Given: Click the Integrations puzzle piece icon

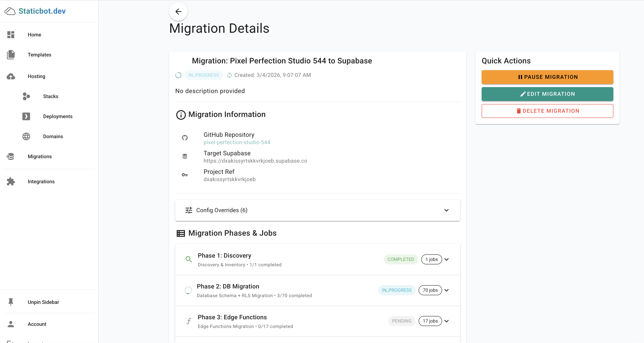Looking at the screenshot, I should pyautogui.click(x=11, y=182).
